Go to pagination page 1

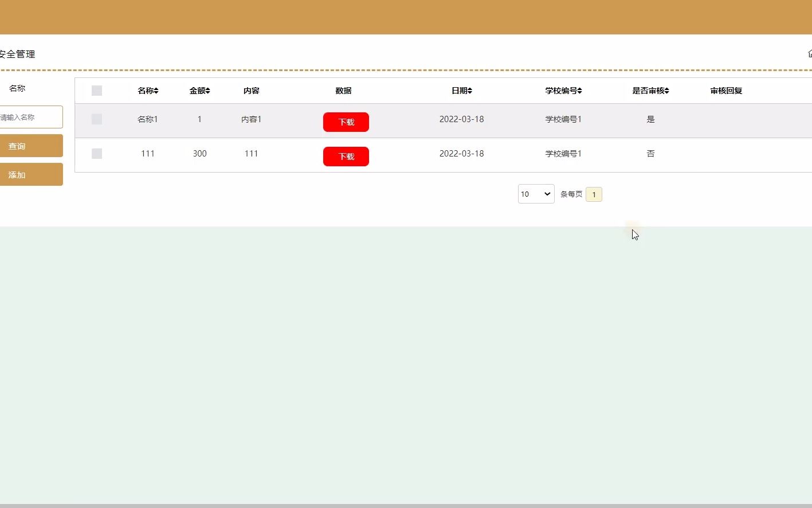click(594, 194)
